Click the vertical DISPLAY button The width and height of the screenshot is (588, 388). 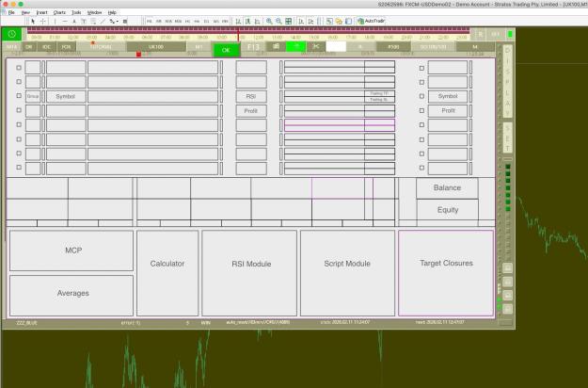(508, 81)
